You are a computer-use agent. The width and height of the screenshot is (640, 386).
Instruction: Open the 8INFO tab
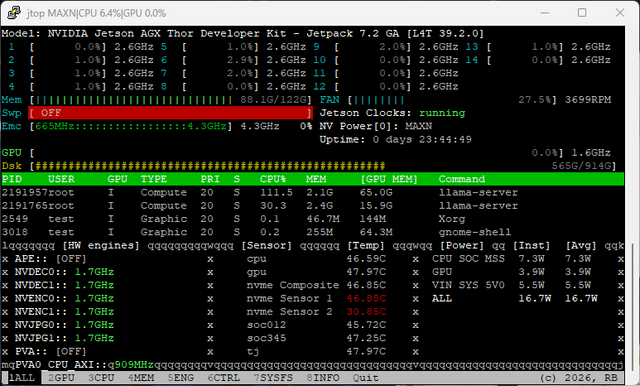pos(323,378)
